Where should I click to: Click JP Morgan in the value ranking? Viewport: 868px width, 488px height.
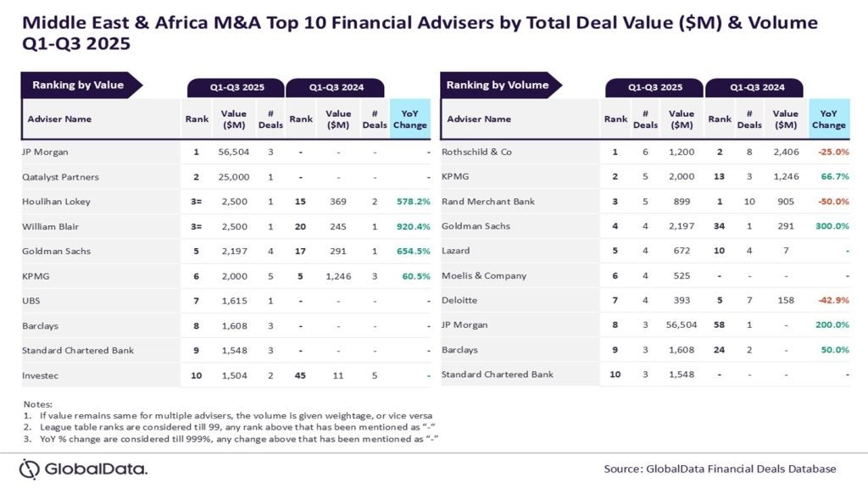tap(45, 152)
